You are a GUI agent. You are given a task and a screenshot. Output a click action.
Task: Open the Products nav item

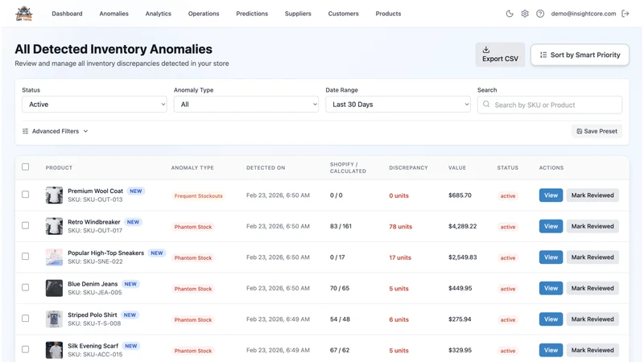click(x=388, y=14)
